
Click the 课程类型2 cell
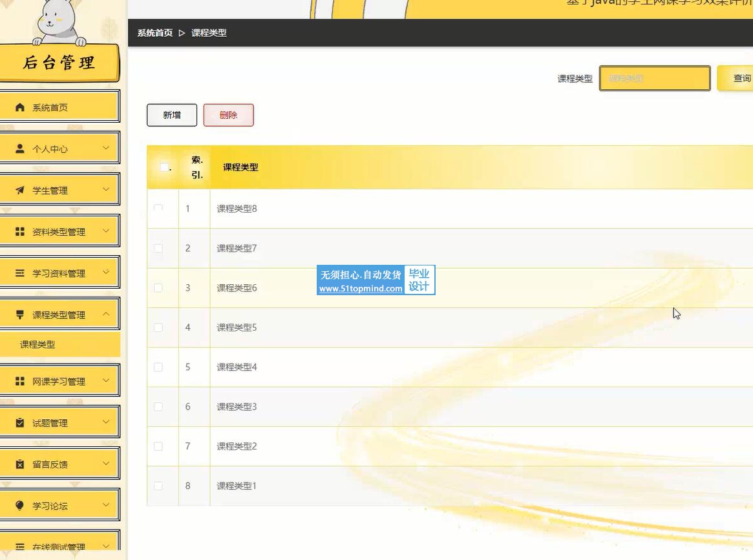click(x=237, y=446)
